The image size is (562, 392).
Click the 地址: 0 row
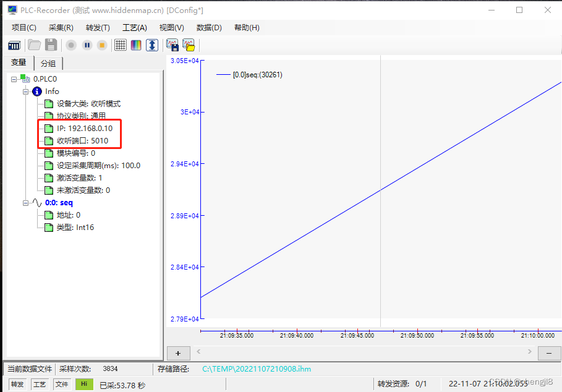pyautogui.click(x=69, y=215)
